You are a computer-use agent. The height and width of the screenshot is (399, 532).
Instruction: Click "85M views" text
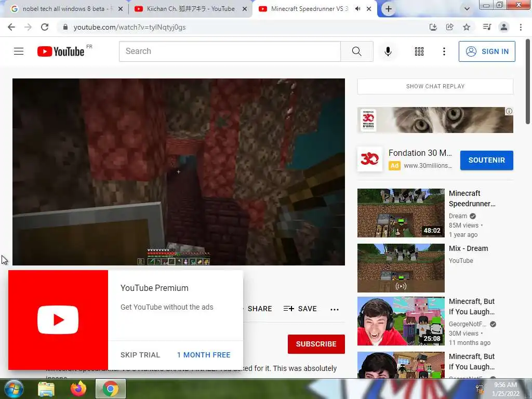[463, 225]
